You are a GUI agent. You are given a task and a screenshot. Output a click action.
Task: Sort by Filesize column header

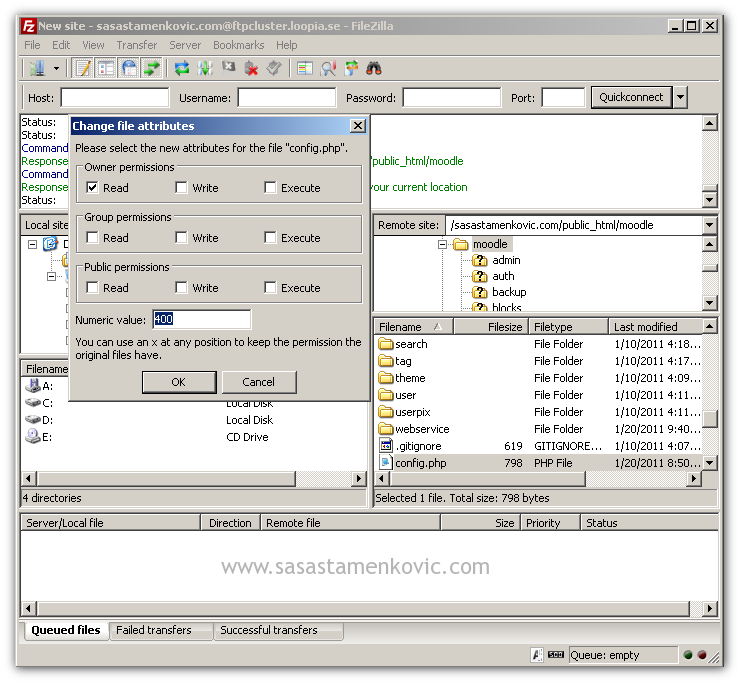coord(491,327)
